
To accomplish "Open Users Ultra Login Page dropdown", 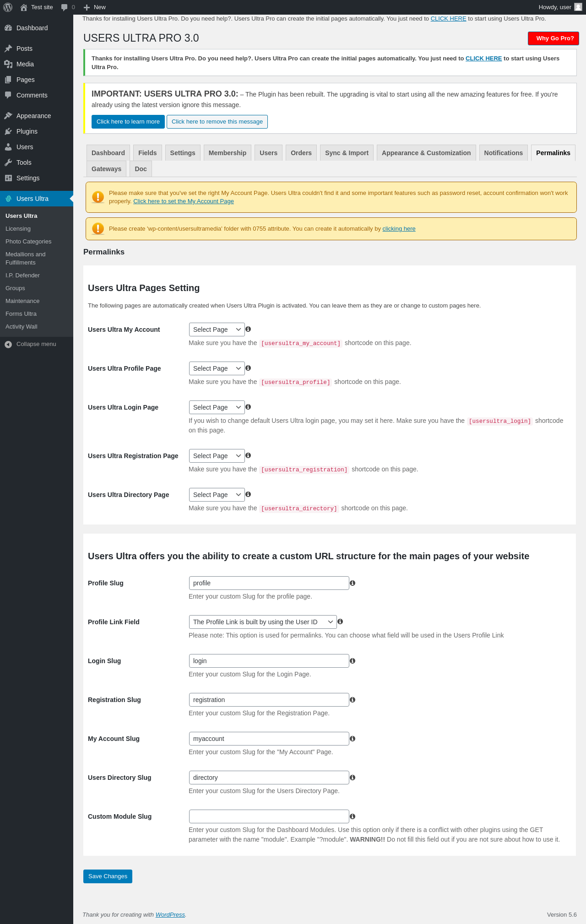I will pos(217,407).
